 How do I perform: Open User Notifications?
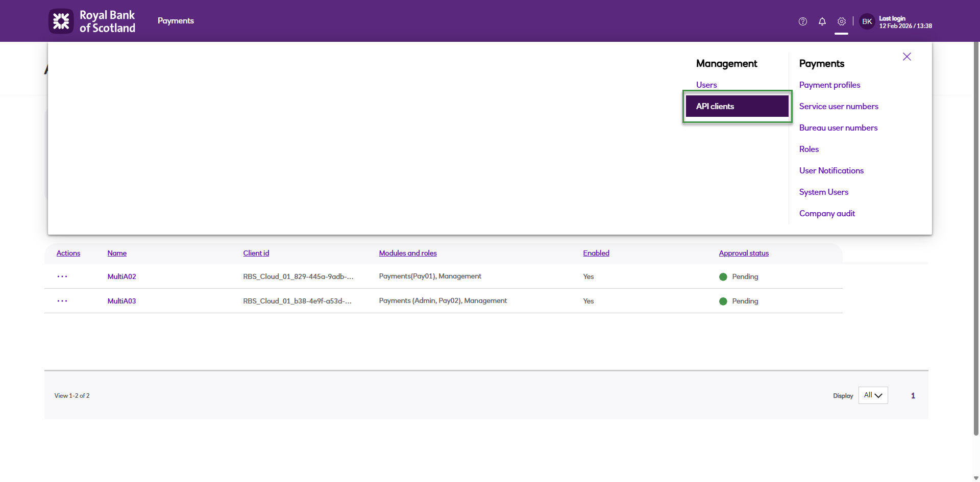(831, 170)
